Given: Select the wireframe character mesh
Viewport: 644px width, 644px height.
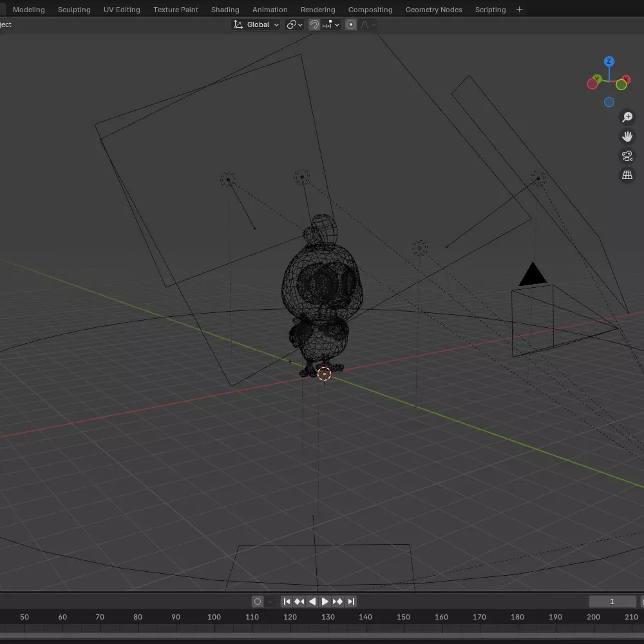Looking at the screenshot, I should (x=321, y=296).
